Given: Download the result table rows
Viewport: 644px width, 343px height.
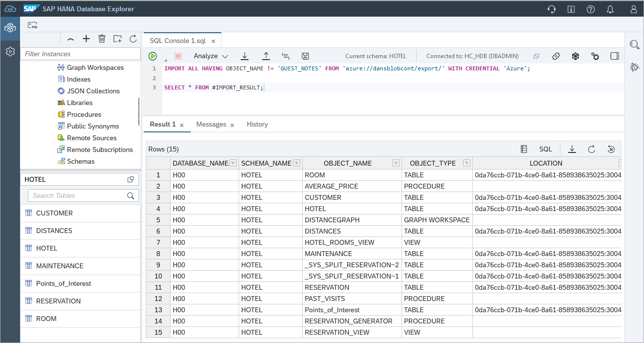Looking at the screenshot, I should click(572, 149).
